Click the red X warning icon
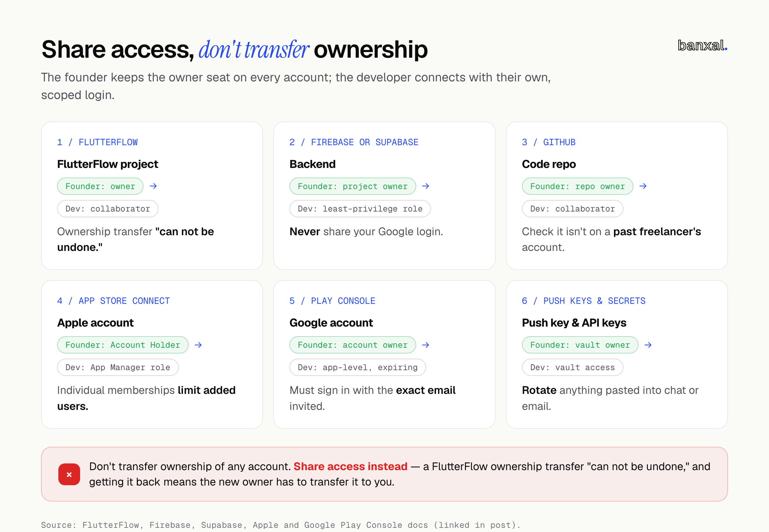Screen dimensions: 769x532 (69, 474)
